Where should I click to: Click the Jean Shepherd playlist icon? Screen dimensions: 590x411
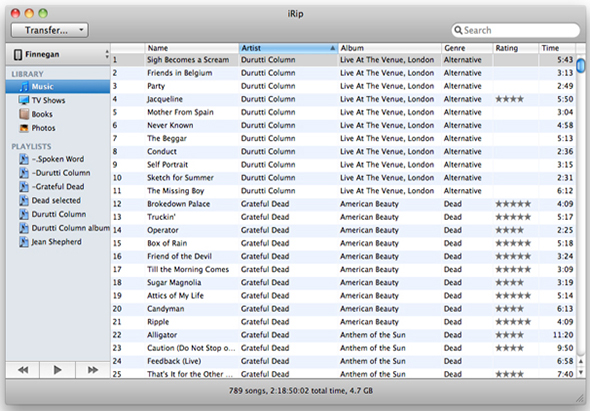click(x=24, y=242)
